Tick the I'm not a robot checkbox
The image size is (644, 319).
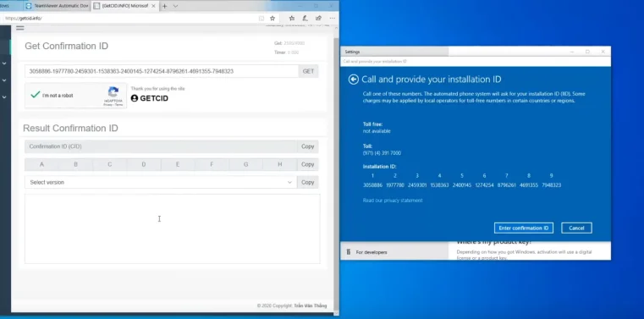coord(36,95)
